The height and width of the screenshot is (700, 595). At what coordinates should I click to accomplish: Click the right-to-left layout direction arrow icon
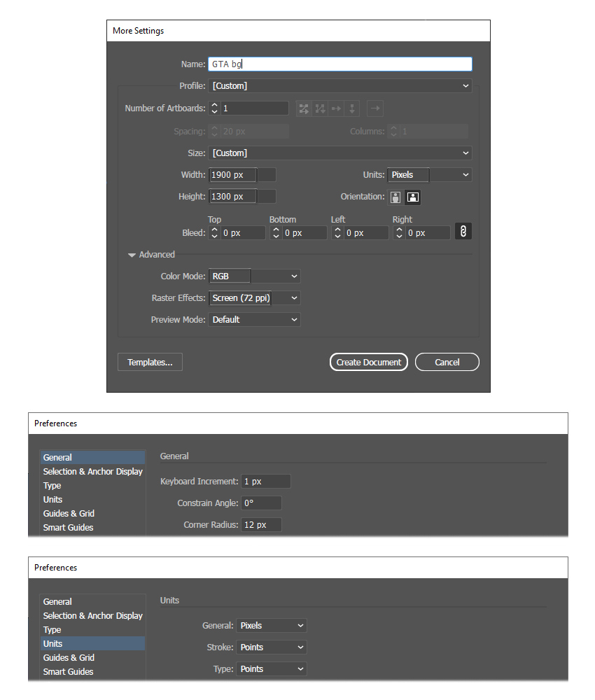375,108
